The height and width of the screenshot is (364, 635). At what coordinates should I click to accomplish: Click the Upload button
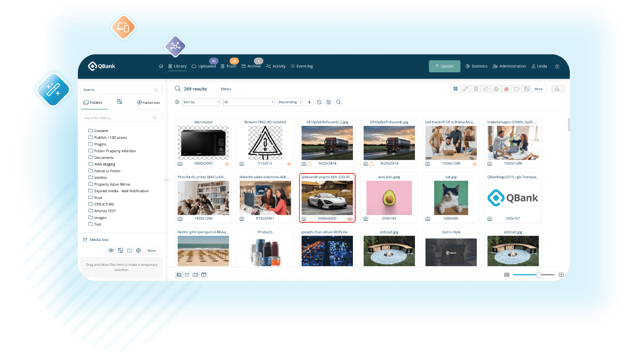point(444,66)
